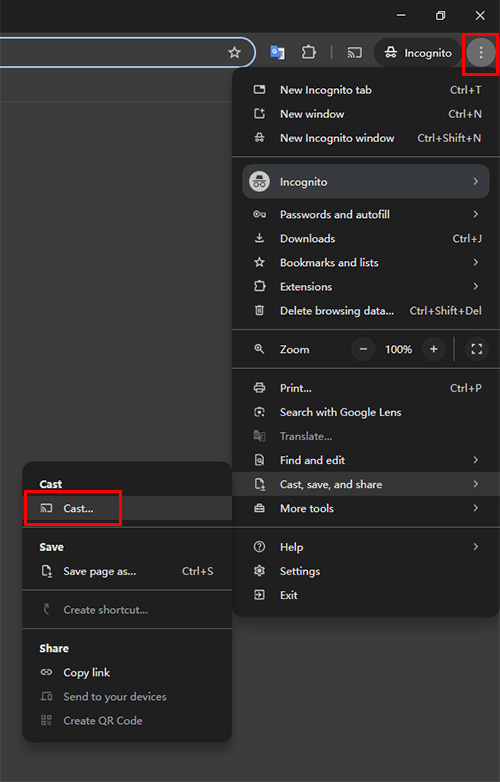Expand the More tools submenu
This screenshot has width=500, height=782.
(366, 508)
